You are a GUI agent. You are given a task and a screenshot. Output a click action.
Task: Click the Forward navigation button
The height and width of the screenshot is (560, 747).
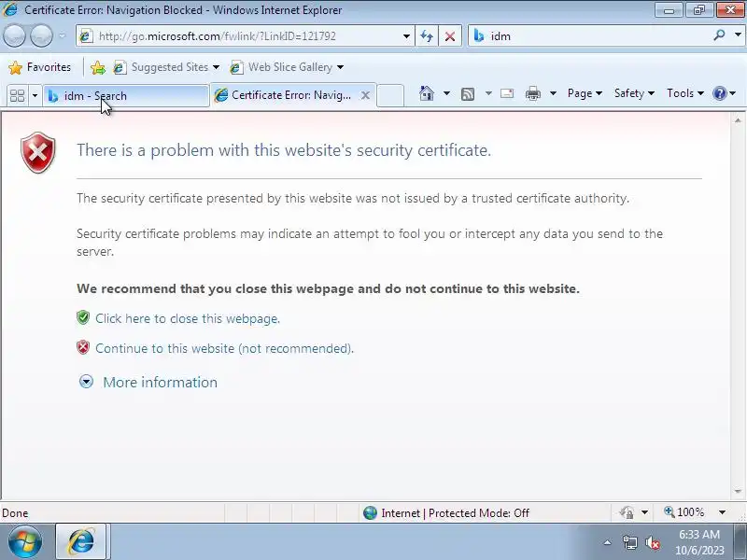pos(42,36)
